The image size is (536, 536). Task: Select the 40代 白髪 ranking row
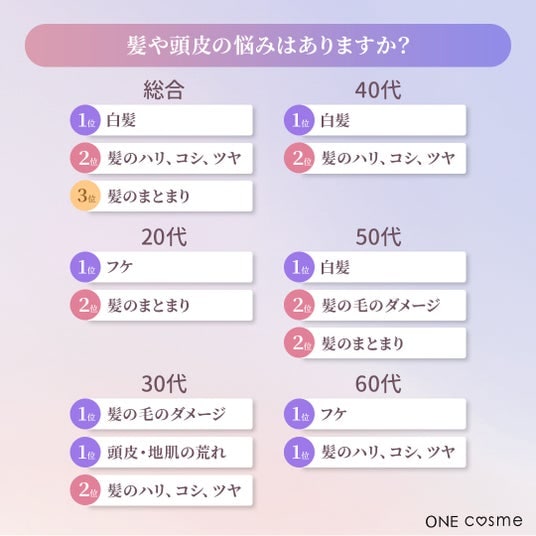point(375,120)
